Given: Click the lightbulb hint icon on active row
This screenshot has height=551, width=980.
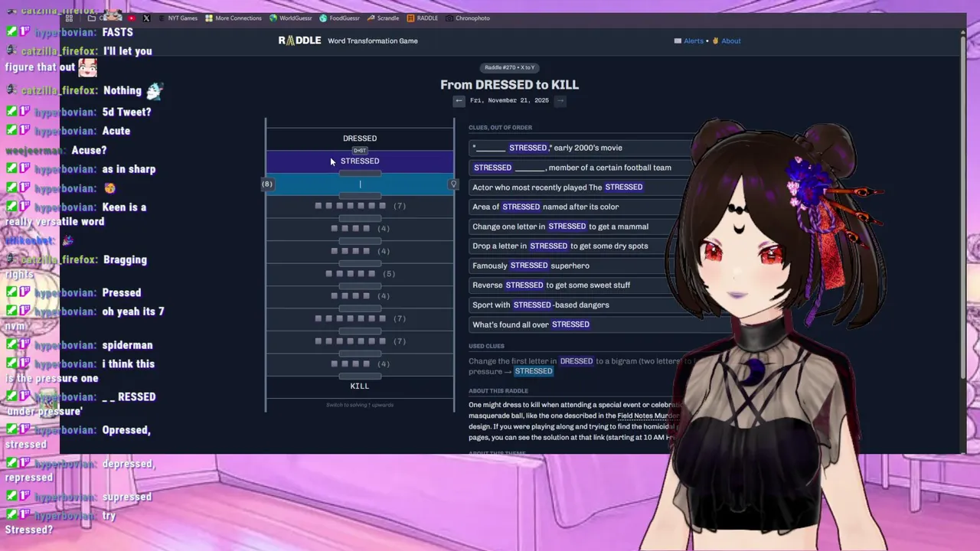Looking at the screenshot, I should click(x=453, y=184).
